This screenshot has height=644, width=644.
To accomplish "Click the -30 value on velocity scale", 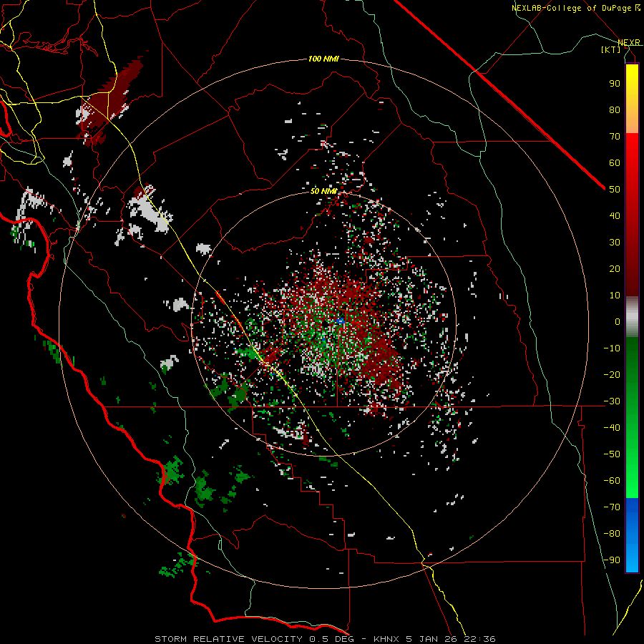I will (612, 401).
